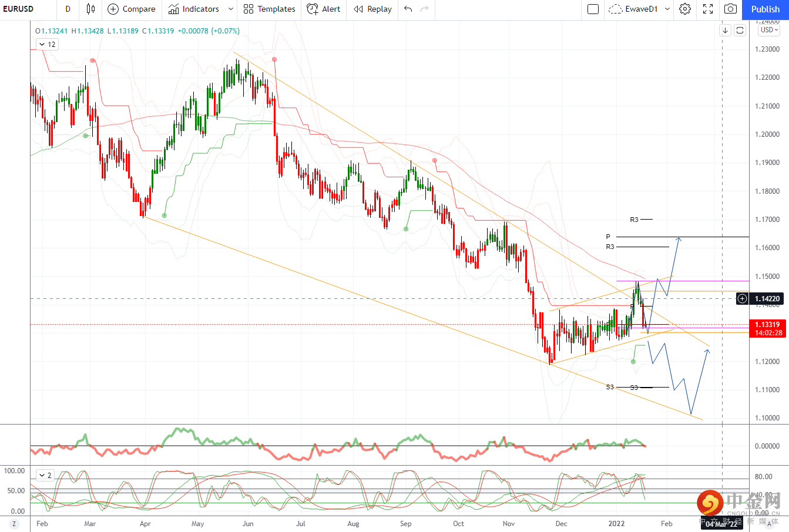Click the Indicators label
The width and height of the screenshot is (789, 532).
[200, 9]
